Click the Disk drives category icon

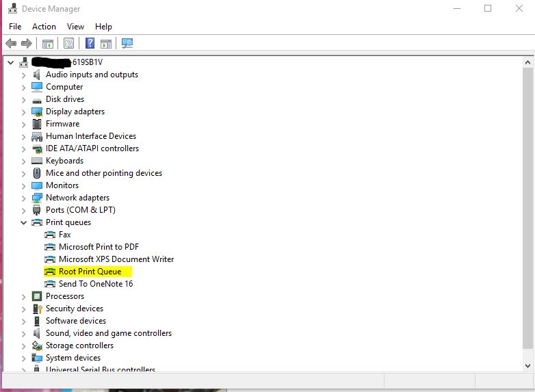(x=37, y=100)
